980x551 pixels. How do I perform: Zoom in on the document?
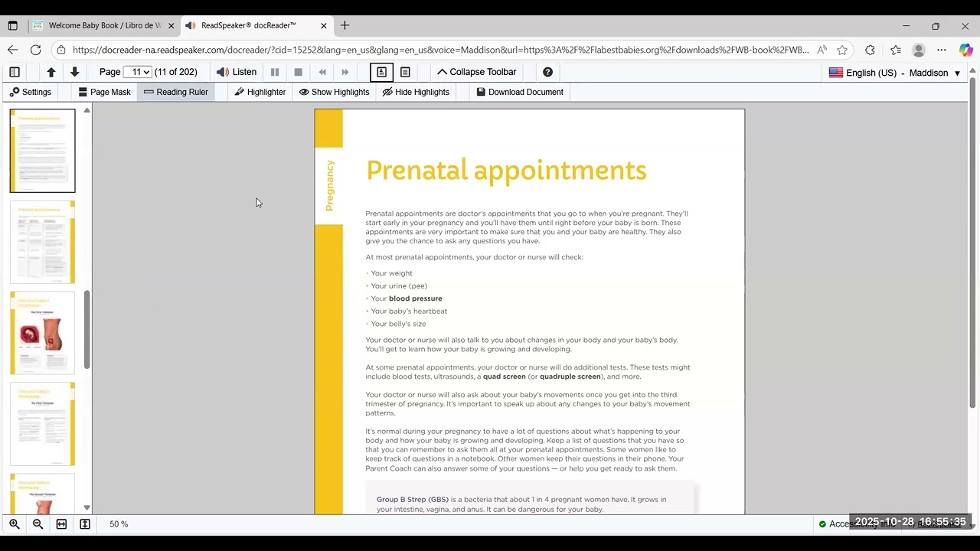point(15,524)
